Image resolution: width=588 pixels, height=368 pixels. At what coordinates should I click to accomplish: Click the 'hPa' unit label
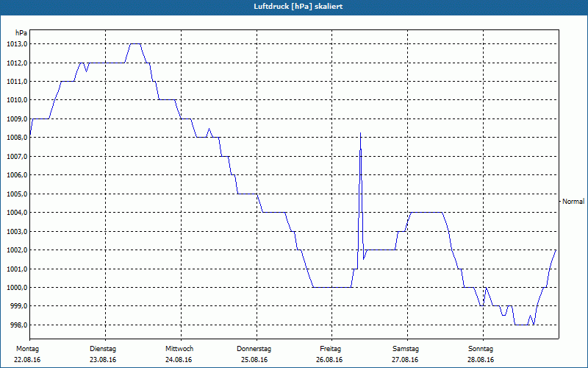pos(21,33)
